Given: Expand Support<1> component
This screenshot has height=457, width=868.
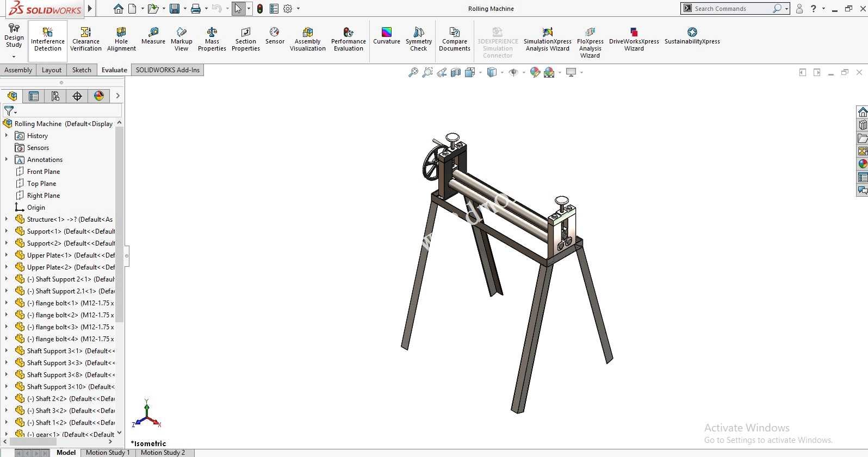Looking at the screenshot, I should [7, 231].
